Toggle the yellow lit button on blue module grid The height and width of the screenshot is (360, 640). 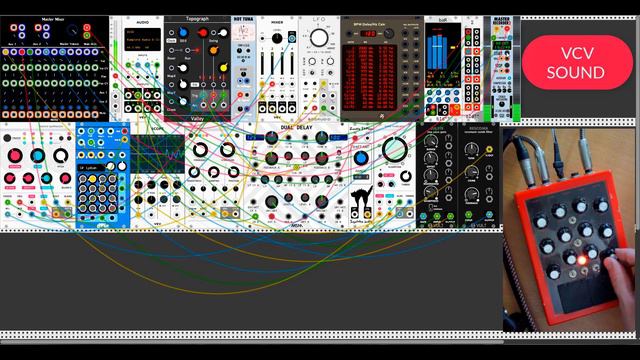pos(93,179)
